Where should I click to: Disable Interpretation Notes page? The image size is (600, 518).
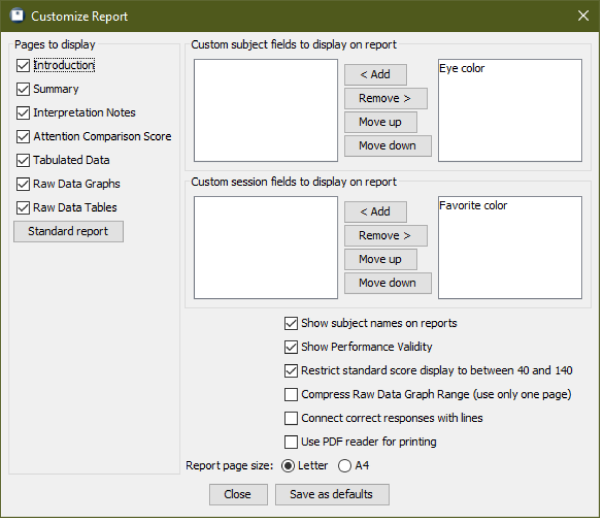23,113
